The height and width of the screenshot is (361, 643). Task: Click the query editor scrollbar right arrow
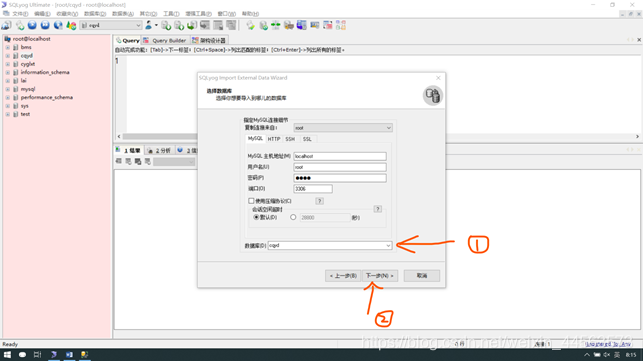coord(637,137)
